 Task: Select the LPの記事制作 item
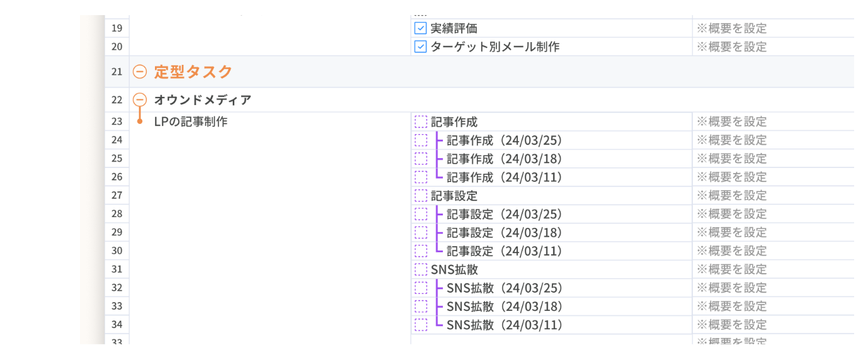tap(190, 121)
